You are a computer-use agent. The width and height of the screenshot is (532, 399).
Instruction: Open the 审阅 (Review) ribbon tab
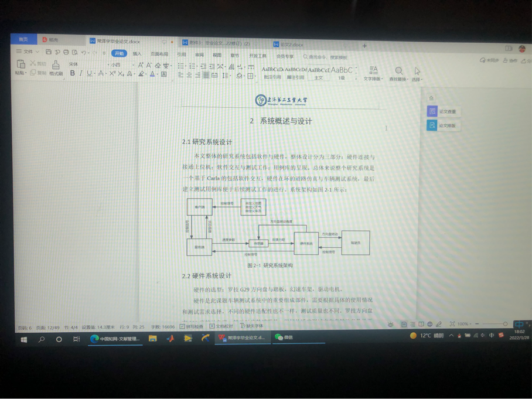click(x=199, y=54)
